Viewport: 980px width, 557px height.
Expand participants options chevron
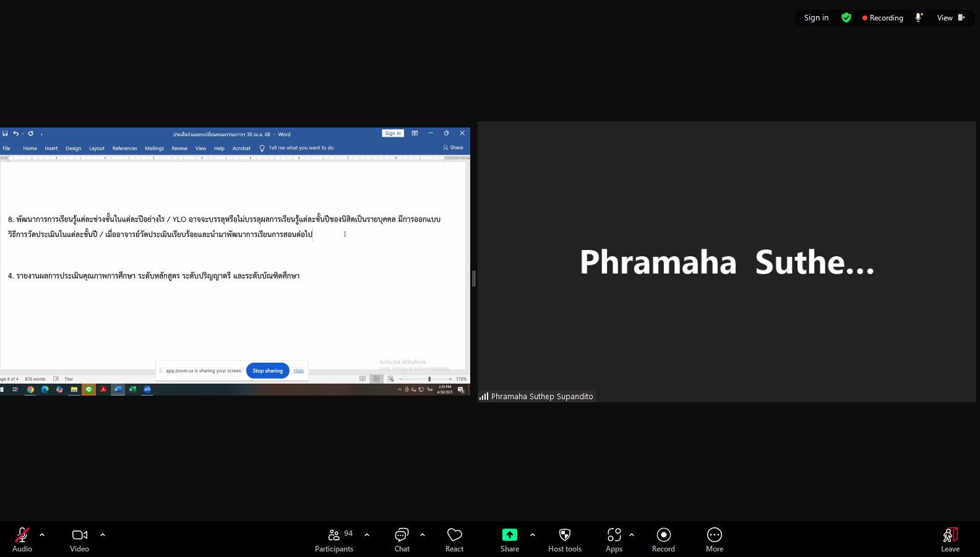coord(367,535)
